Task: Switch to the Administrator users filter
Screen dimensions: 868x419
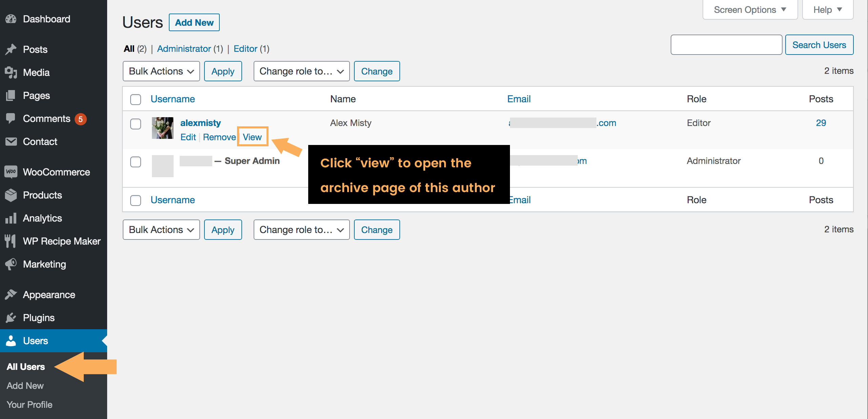Action: 185,48
